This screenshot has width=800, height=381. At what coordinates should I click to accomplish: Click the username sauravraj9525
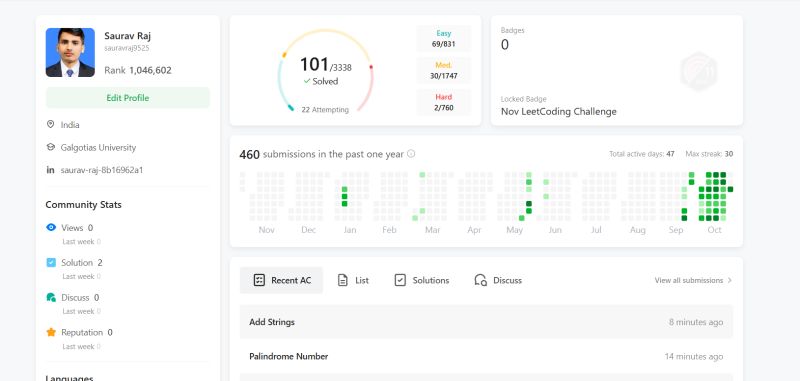pos(127,48)
